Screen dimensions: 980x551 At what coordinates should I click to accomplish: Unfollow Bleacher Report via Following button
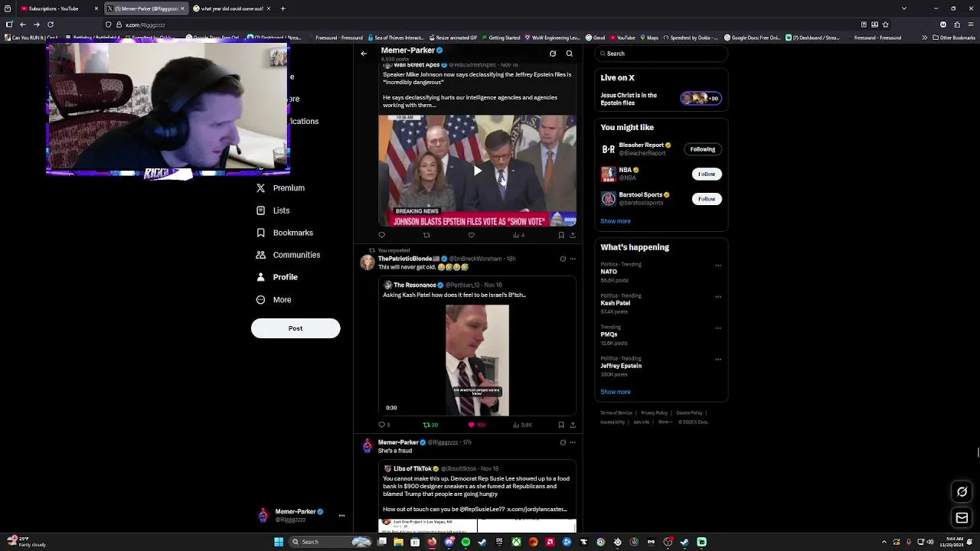point(702,149)
